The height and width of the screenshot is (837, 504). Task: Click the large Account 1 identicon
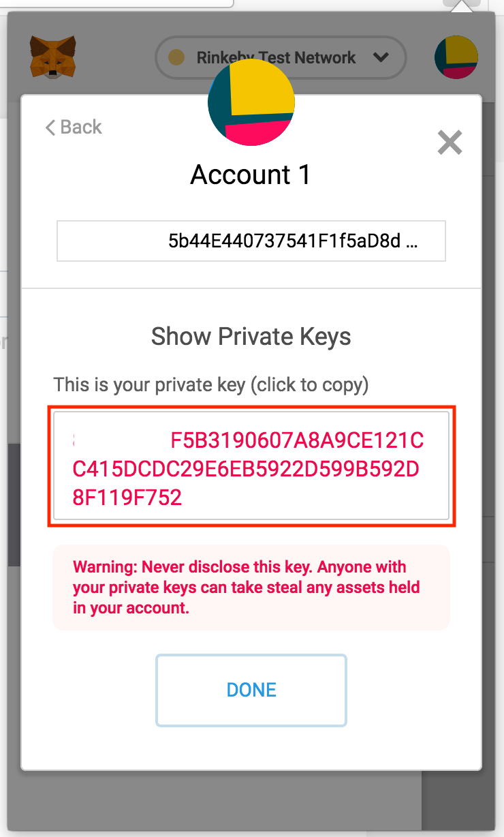(x=251, y=102)
